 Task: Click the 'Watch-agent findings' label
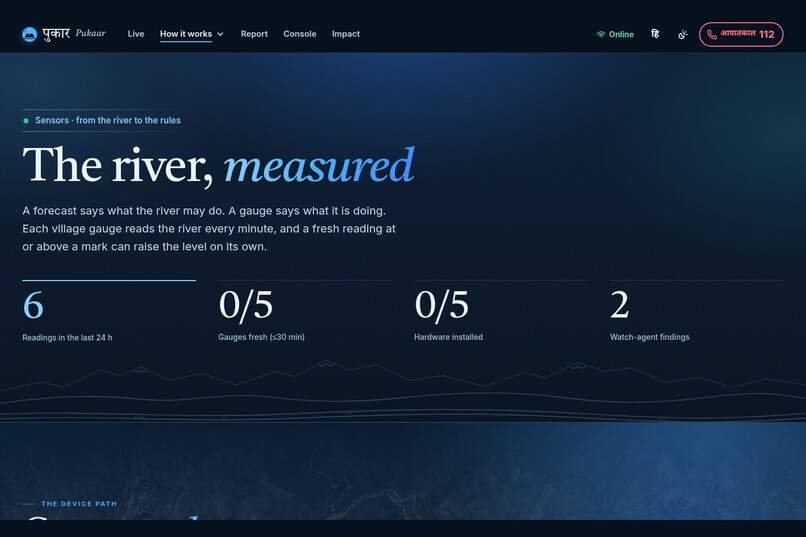click(x=649, y=337)
